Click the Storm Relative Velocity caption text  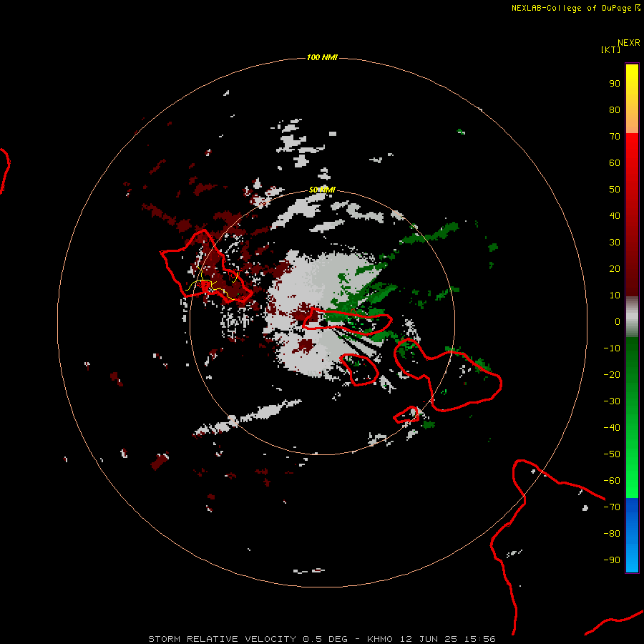321,639
